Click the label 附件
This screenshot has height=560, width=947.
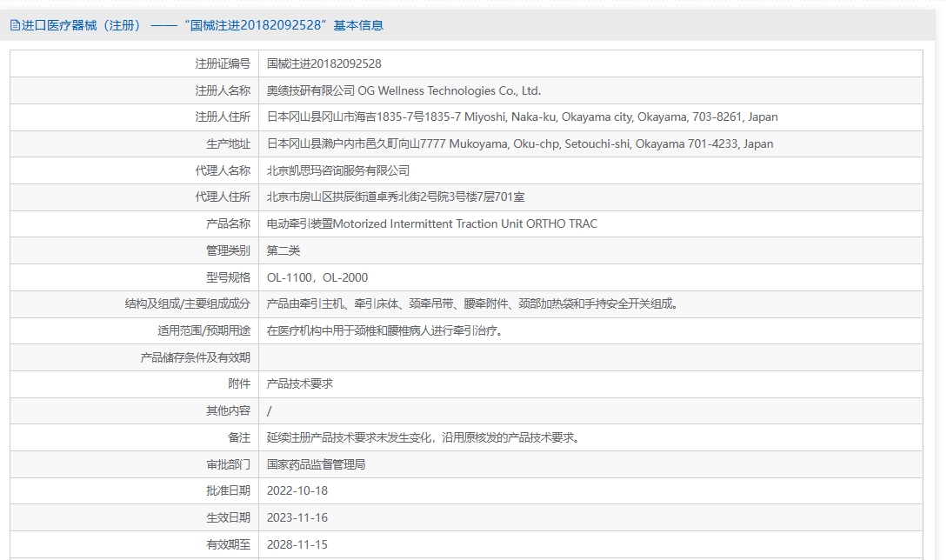tap(238, 383)
